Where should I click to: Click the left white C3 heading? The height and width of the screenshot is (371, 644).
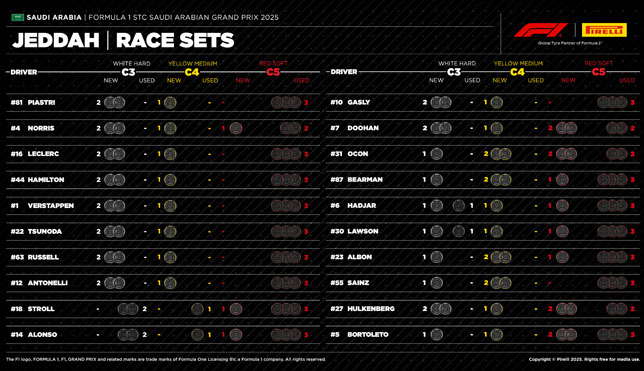128,72
